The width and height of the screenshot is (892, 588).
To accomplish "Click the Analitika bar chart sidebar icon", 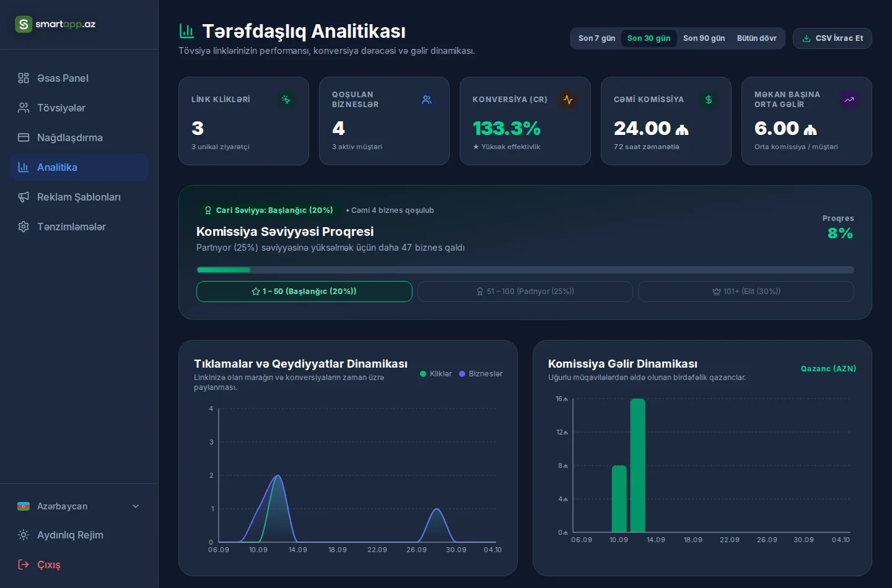I will pos(24,167).
